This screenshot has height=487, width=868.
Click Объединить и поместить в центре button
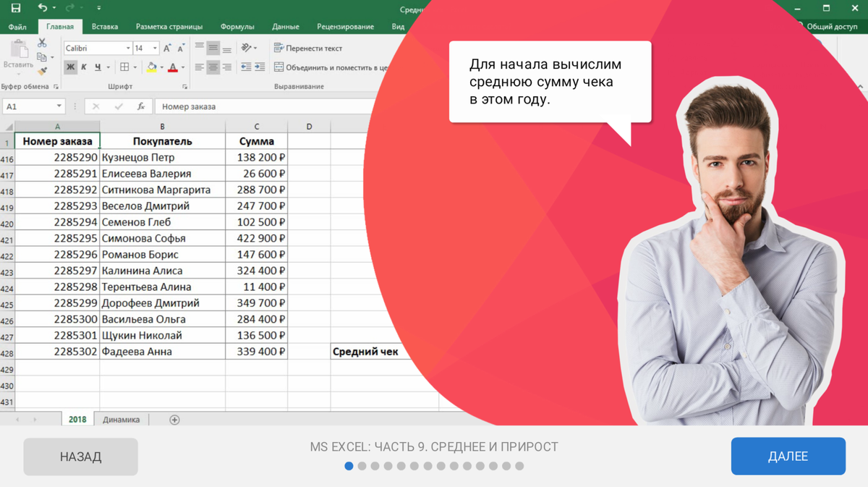(x=331, y=67)
